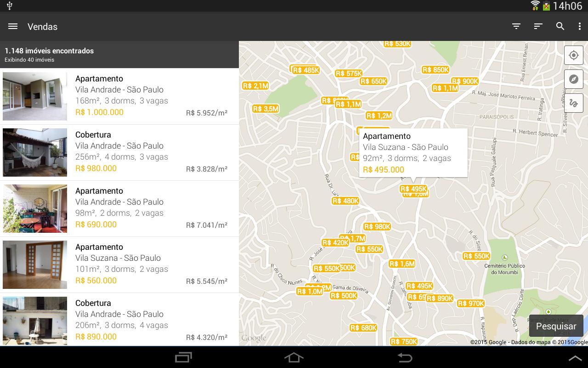Image resolution: width=588 pixels, height=368 pixels.
Task: Click the USB icon in status bar
Action: 9,6
